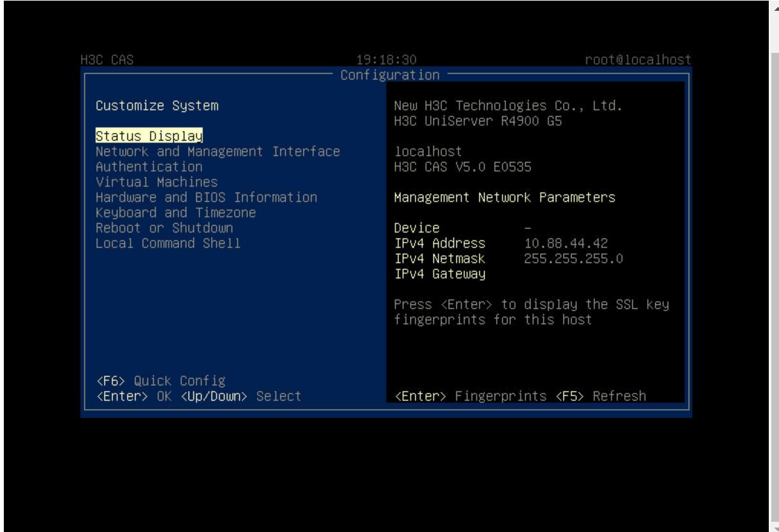Click the Enter OK hint on left panel
The image size is (779, 532).
tap(134, 396)
